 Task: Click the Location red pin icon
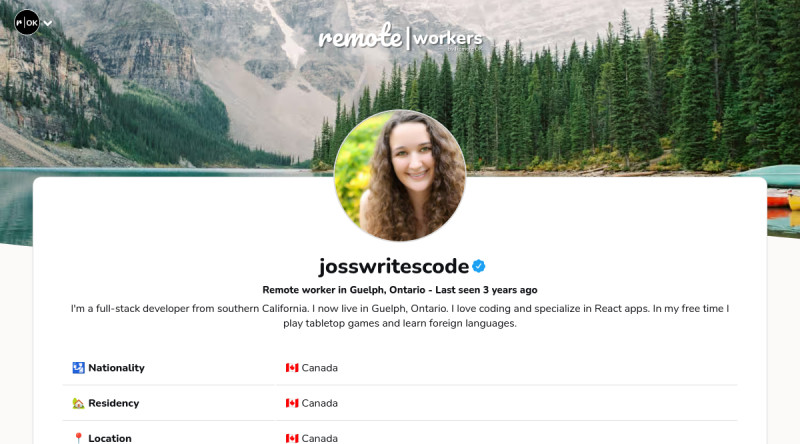[x=78, y=438]
